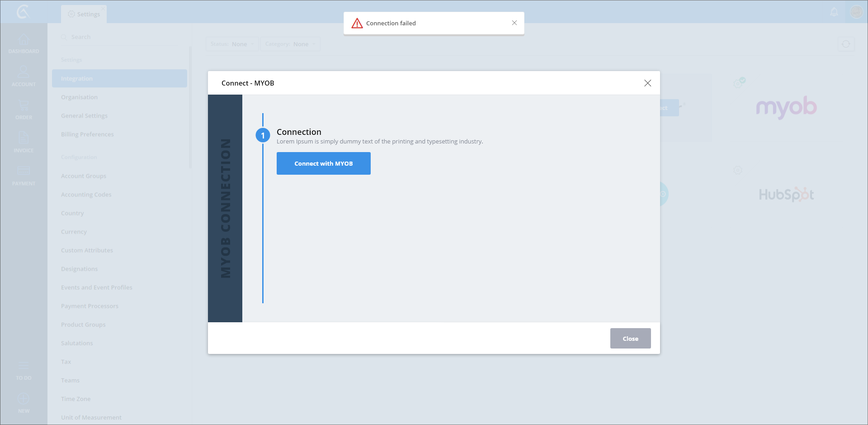Image resolution: width=868 pixels, height=425 pixels.
Task: Go to the Invoice icon
Action: pyautogui.click(x=24, y=138)
